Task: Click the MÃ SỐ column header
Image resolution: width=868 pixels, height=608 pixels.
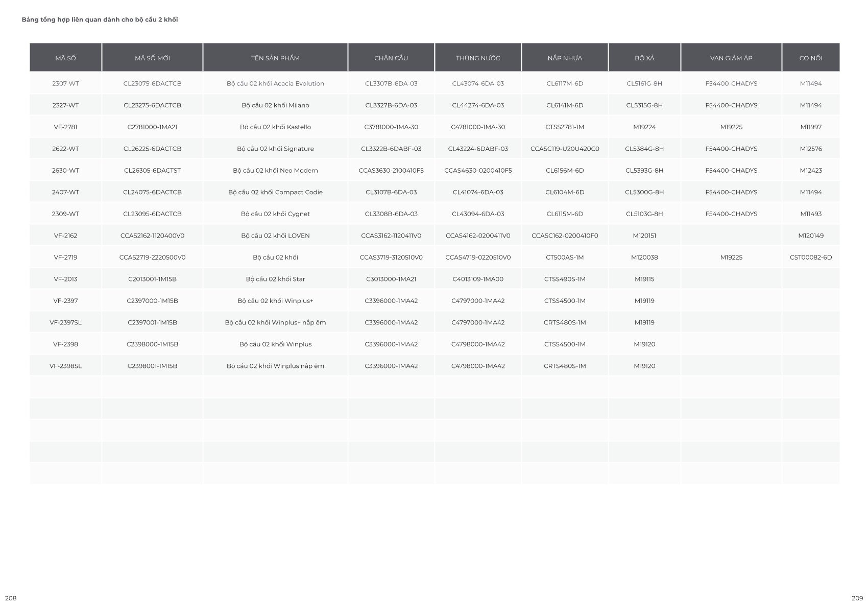Action: [65, 58]
